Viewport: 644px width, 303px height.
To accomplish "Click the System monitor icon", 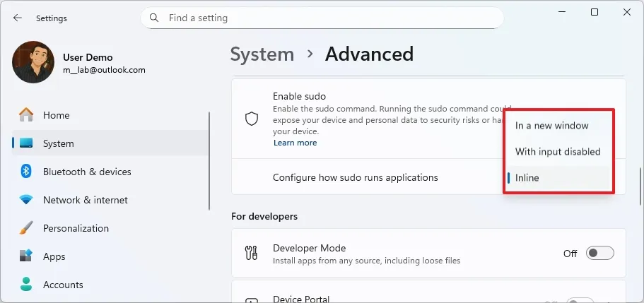I will point(26,143).
